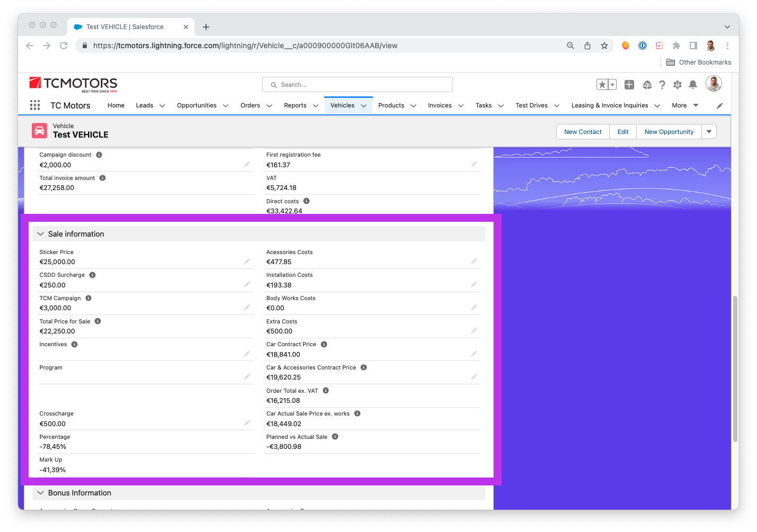The width and height of the screenshot is (757, 532).
Task: Collapse the Sale information section
Action: coord(41,234)
